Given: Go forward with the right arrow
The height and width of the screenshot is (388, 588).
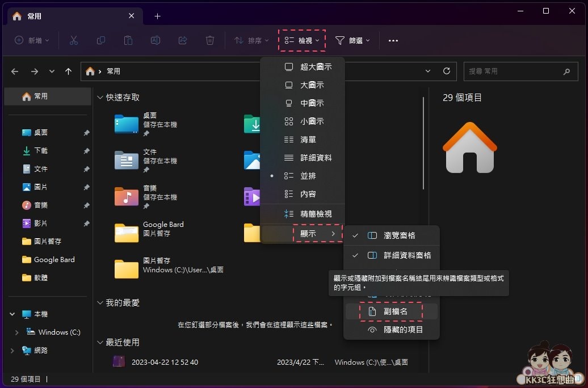Looking at the screenshot, I should pos(35,71).
